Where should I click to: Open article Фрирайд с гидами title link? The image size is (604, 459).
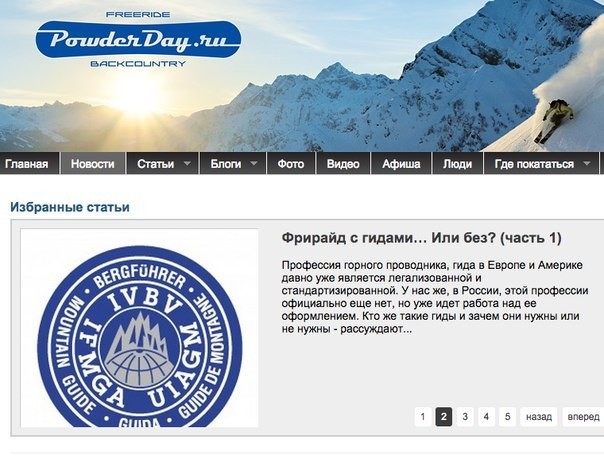click(x=421, y=238)
